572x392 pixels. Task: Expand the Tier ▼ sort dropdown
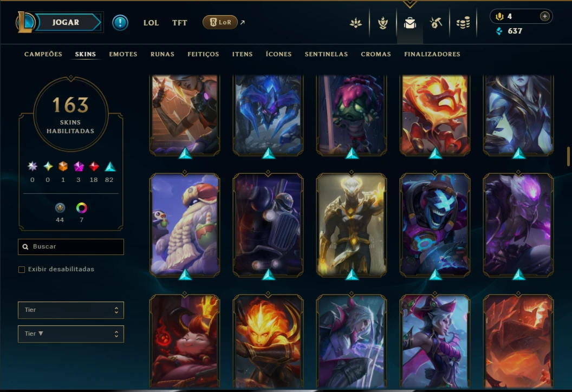pos(71,334)
